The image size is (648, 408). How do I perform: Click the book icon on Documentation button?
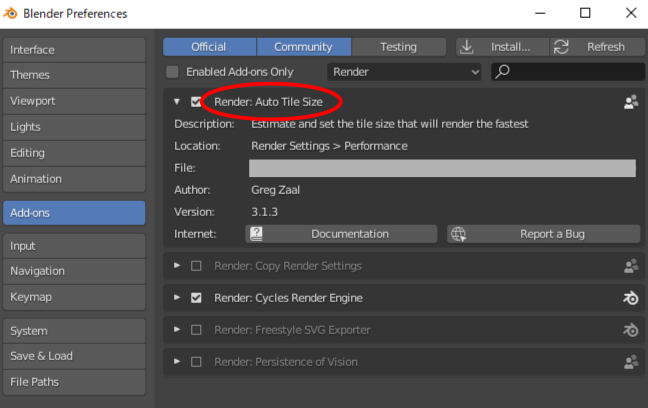(x=256, y=234)
